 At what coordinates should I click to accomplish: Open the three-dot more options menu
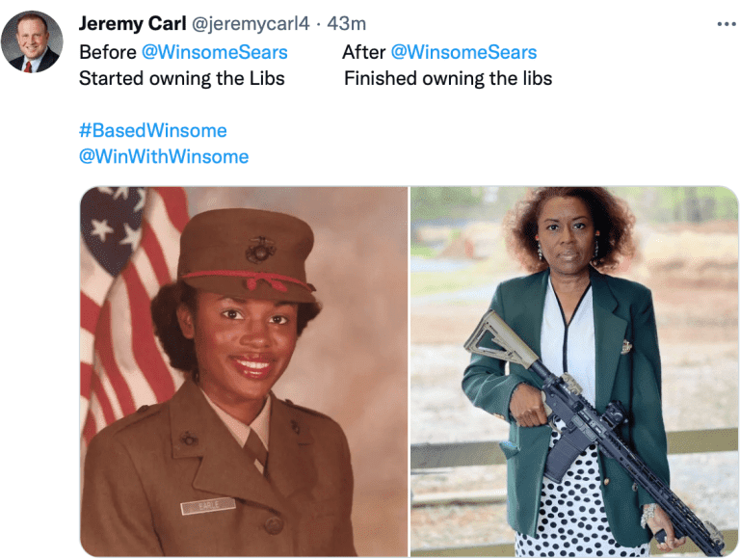(727, 23)
